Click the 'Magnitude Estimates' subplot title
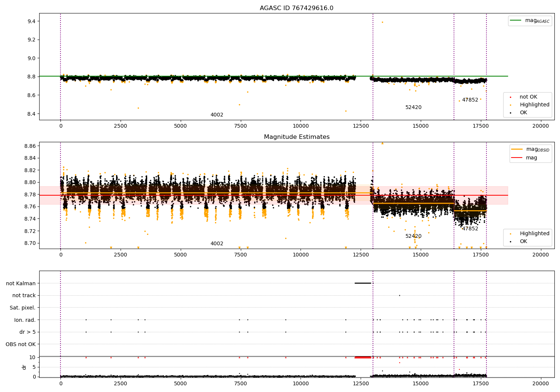 click(296, 137)
